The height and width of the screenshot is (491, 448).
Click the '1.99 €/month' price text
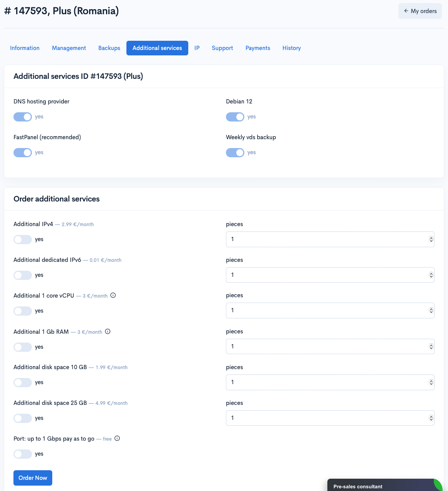click(112, 367)
